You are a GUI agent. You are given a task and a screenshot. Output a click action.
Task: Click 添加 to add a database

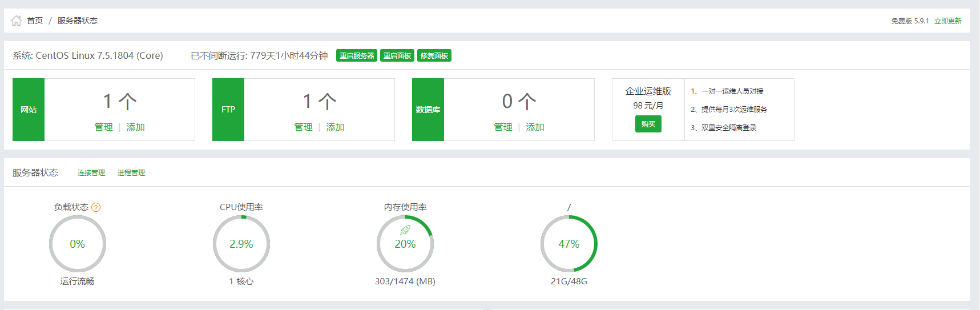(x=535, y=127)
